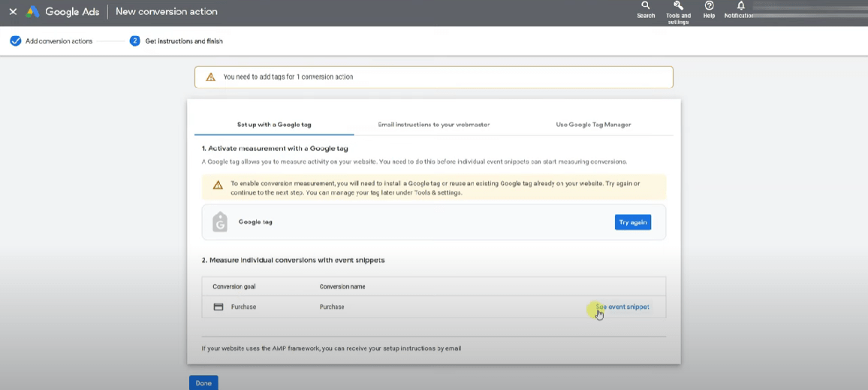The height and width of the screenshot is (390, 868).
Task: Click the gray Google tag icon
Action: [x=220, y=222]
